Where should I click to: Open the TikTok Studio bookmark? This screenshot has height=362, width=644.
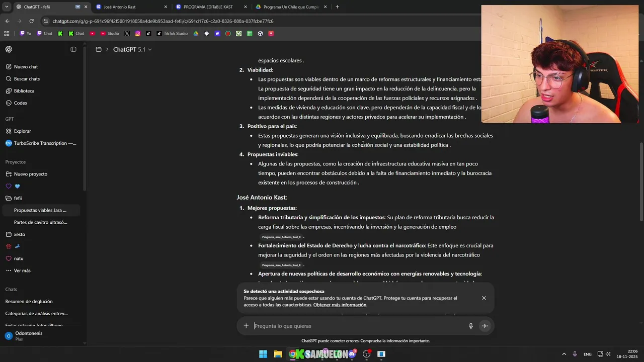pos(172,34)
